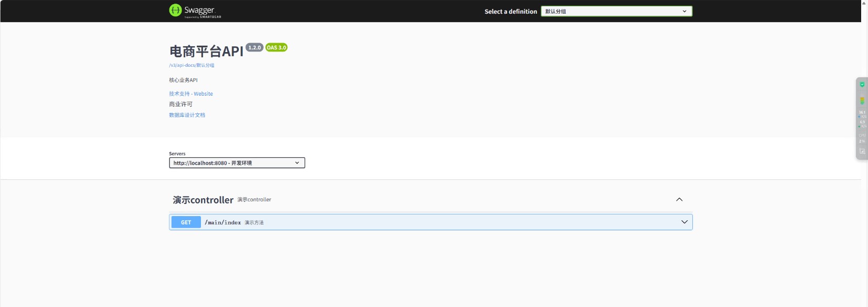Open the Select a definition dropdown
Viewport: 868px width, 307px height.
[616, 11]
